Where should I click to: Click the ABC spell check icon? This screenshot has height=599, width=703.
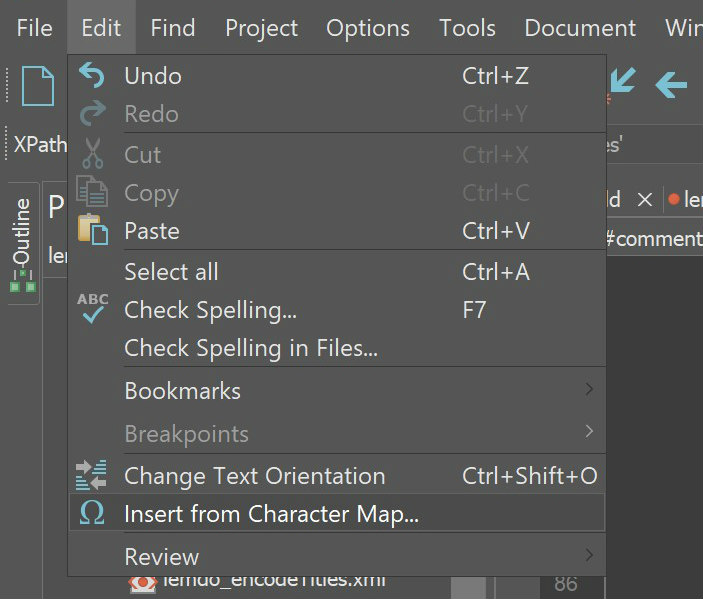(x=93, y=308)
